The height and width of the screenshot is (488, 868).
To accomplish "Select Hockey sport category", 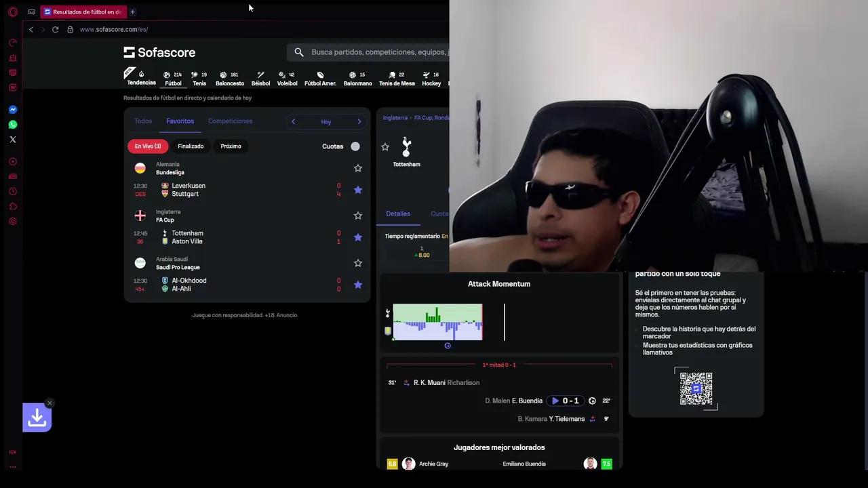I will click(431, 79).
